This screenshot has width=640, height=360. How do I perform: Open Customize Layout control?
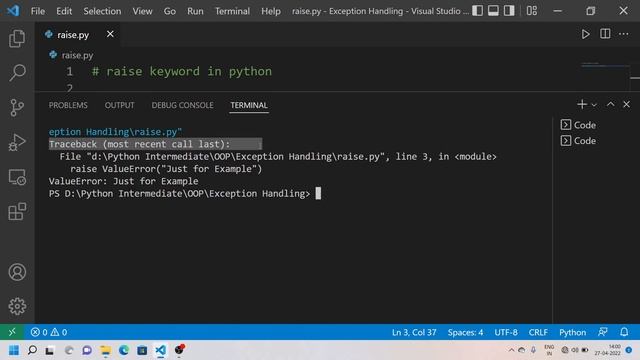click(x=531, y=11)
